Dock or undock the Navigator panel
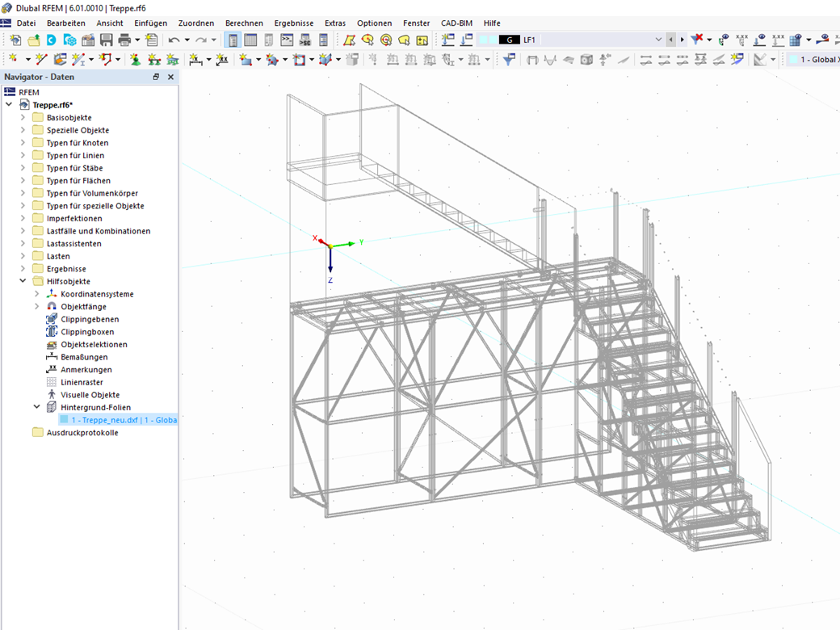This screenshot has height=630, width=840. point(156,77)
